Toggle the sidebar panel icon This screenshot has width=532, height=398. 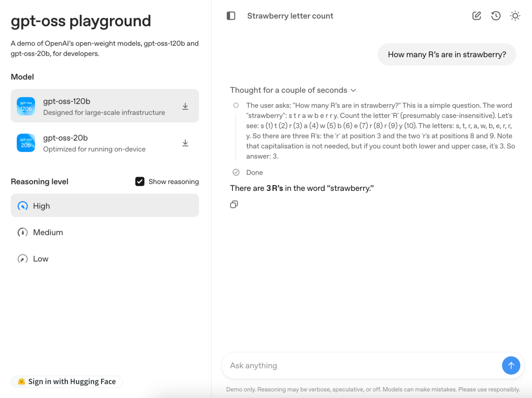point(231,16)
